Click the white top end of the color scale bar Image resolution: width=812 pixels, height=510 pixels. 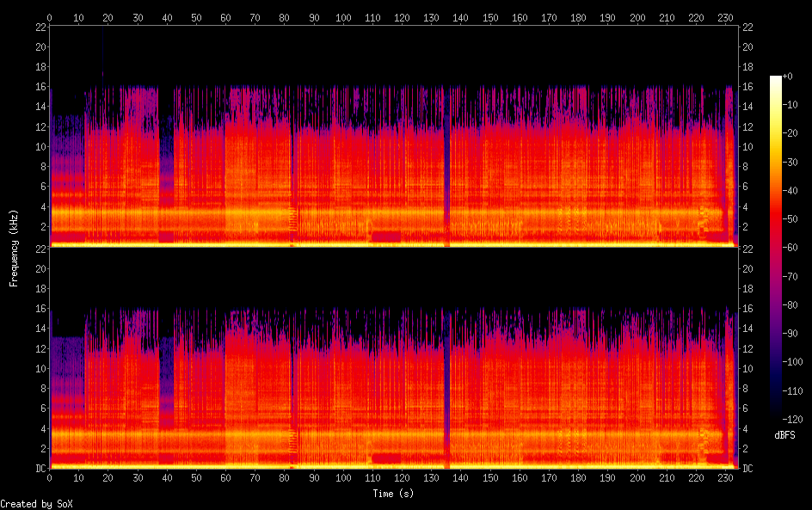tap(776, 79)
